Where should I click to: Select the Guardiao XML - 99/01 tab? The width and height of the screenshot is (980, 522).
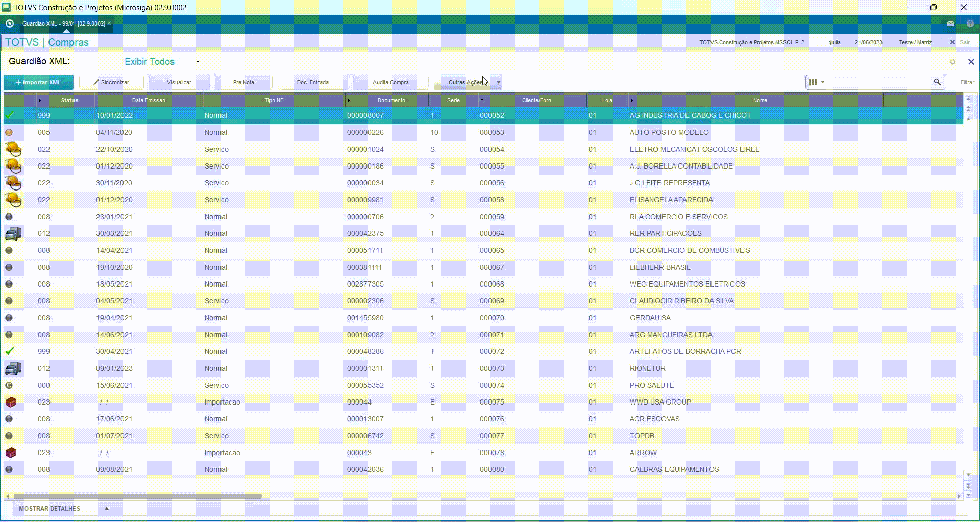(x=63, y=23)
